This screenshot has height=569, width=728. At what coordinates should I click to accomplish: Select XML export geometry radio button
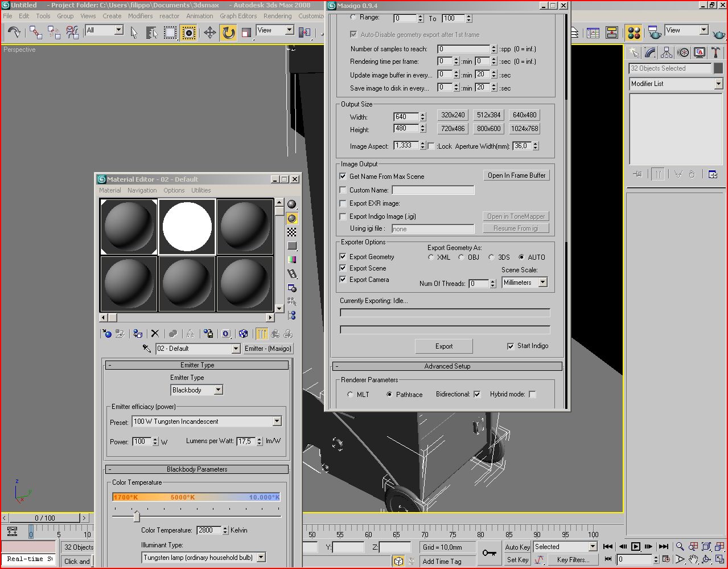click(431, 257)
